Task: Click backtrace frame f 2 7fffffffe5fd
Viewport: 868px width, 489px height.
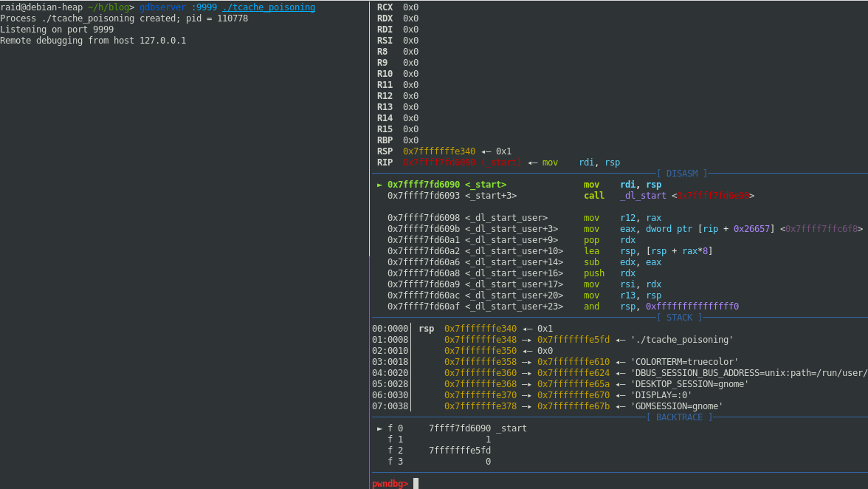Action: (439, 451)
